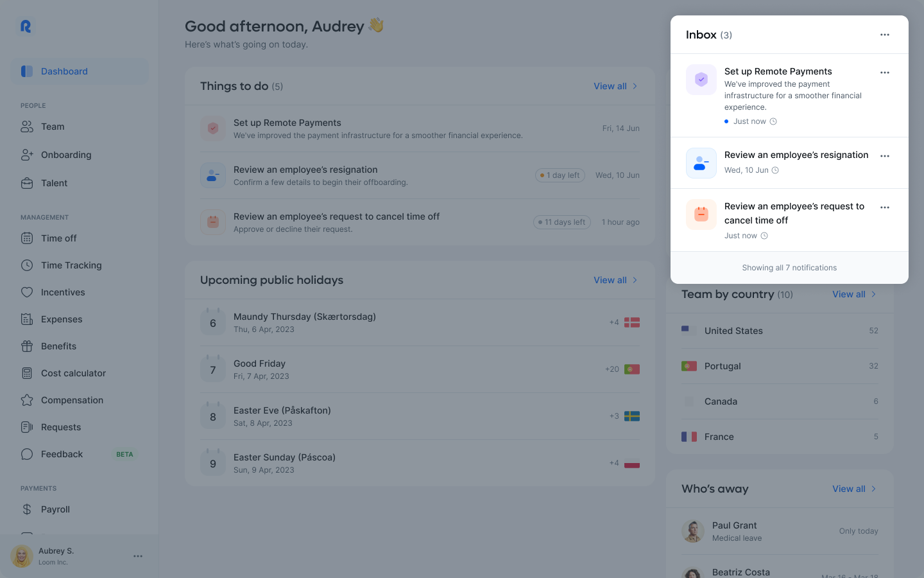Select United States in Team by country
The height and width of the screenshot is (578, 924).
tap(780, 331)
